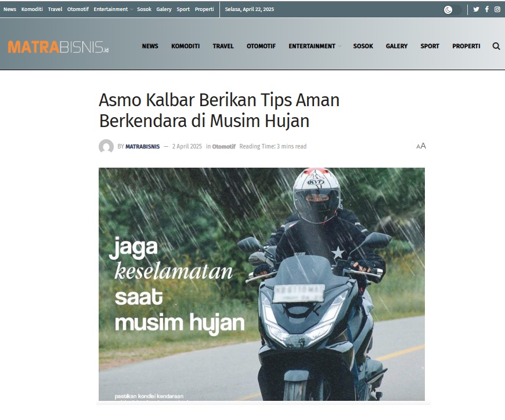Open the Instagram icon link

pyautogui.click(x=497, y=9)
